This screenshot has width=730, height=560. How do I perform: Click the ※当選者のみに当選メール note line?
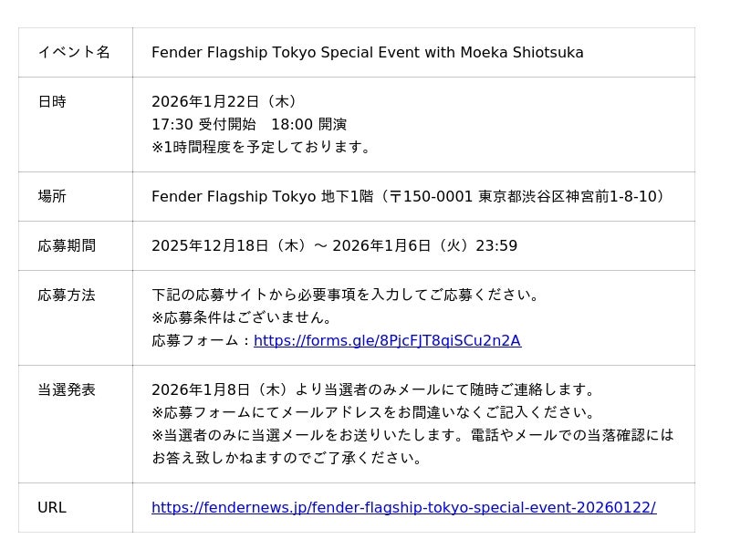point(412,436)
